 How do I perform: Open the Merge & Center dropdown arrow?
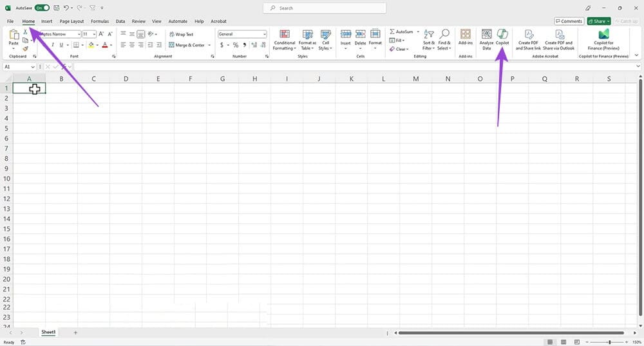pos(209,45)
